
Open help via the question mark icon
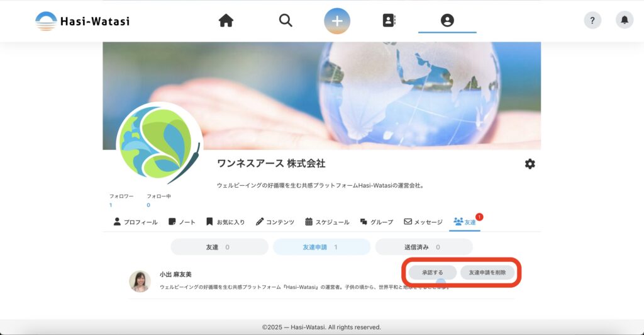coord(592,20)
